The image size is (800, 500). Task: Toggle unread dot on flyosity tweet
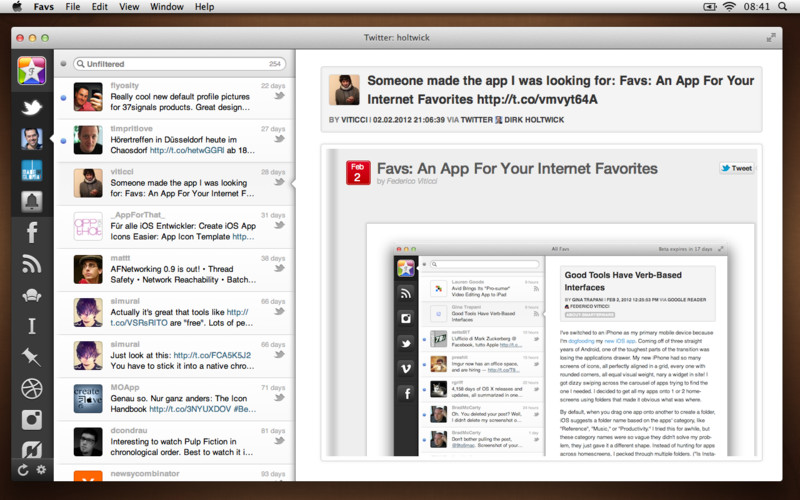[x=63, y=98]
